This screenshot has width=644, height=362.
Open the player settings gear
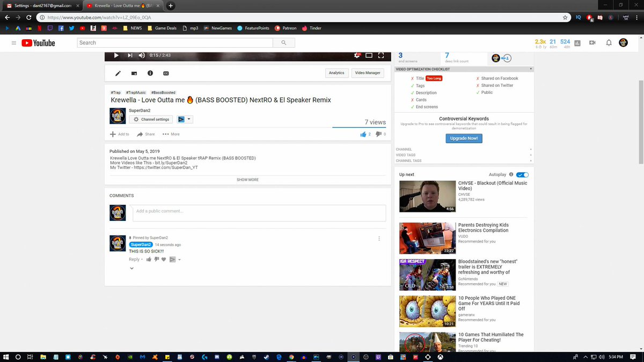tap(357, 55)
